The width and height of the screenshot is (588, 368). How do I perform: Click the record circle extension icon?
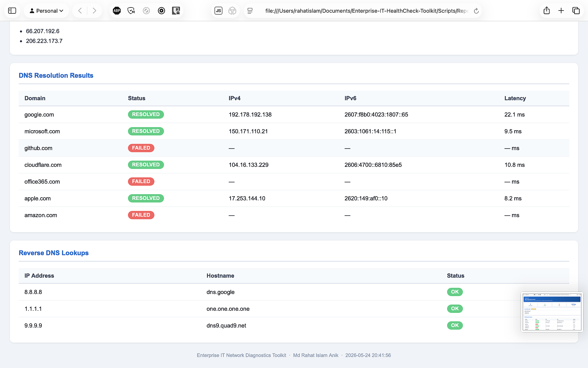tap(161, 11)
